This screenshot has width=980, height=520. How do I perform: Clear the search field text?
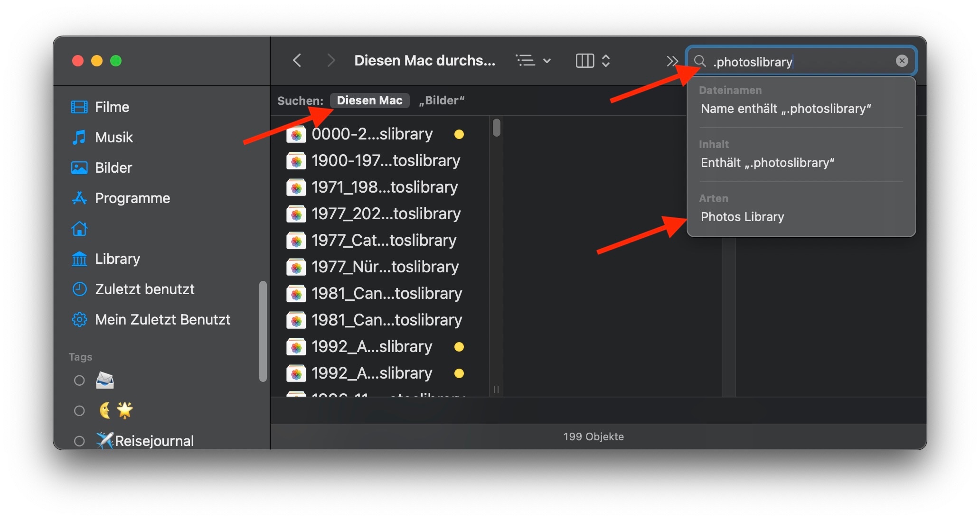[x=902, y=61]
